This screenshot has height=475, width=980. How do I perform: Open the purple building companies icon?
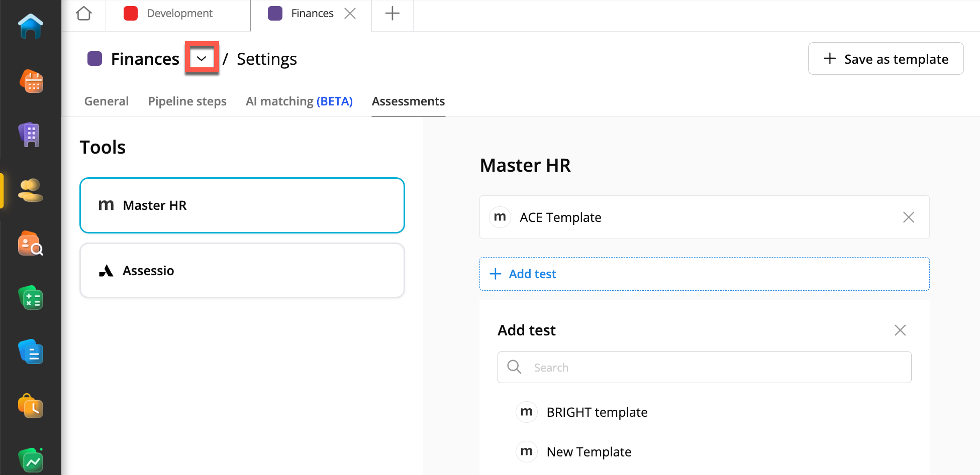click(x=30, y=135)
